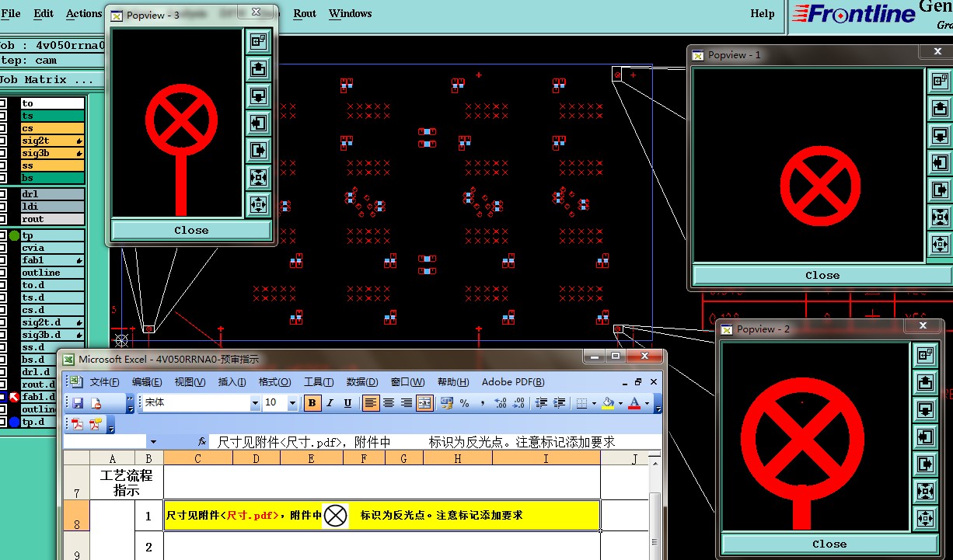Open Excel borders dropdown arrow
953x560 pixels.
tap(592, 403)
